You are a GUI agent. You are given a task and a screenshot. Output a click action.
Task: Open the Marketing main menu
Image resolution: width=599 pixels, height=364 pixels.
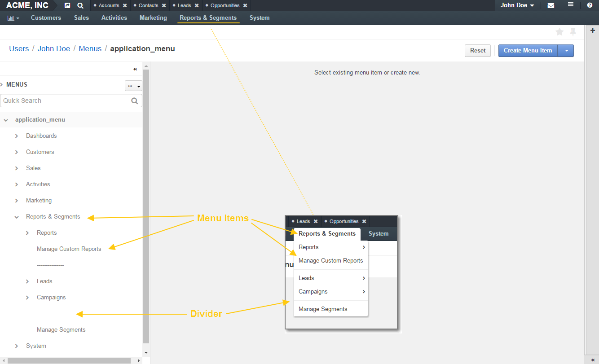coord(153,18)
